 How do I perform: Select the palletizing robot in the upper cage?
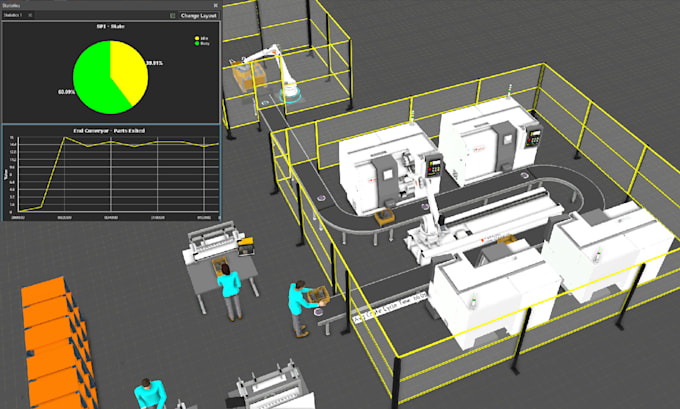(x=278, y=72)
